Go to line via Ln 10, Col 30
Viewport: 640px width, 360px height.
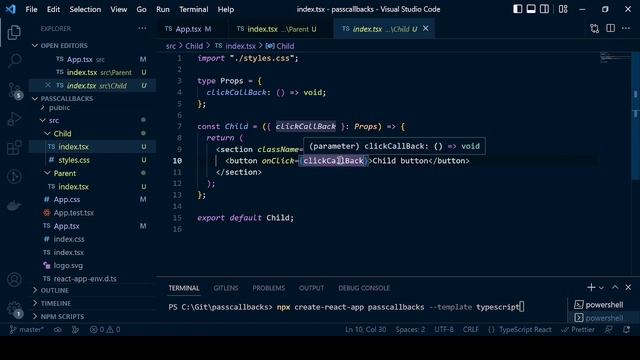pos(365,329)
